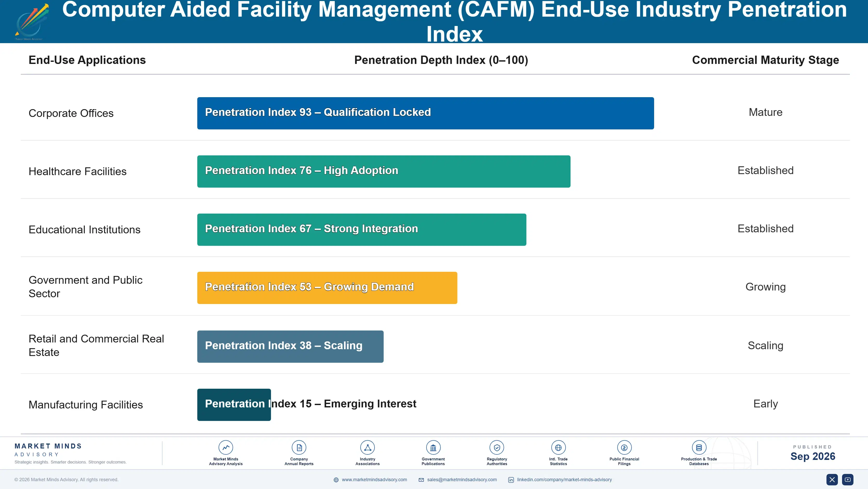Select the Manufacturing Facilities row label
The height and width of the screenshot is (489, 868).
(x=86, y=405)
